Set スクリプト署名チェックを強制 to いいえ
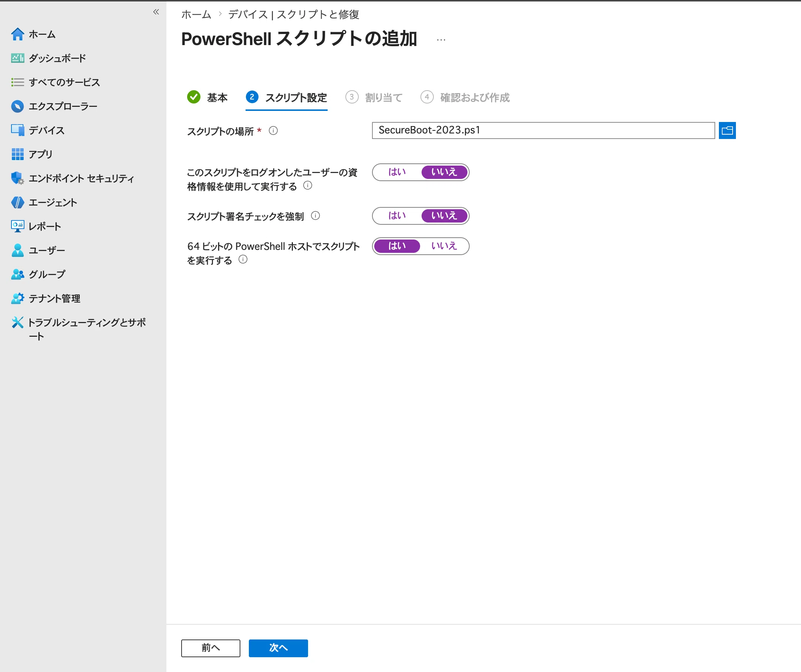This screenshot has width=801, height=672. click(x=444, y=216)
